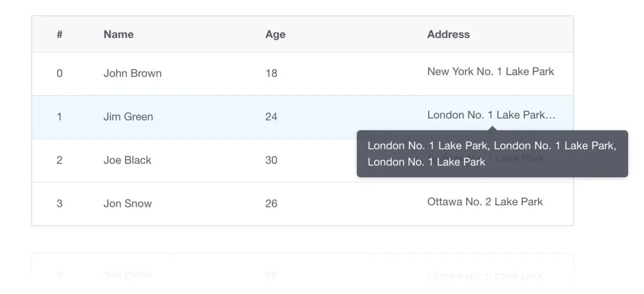Click Ottawa No. 2 Lake Park address
Image resolution: width=644 pixels, height=294 pixels.
485,201
